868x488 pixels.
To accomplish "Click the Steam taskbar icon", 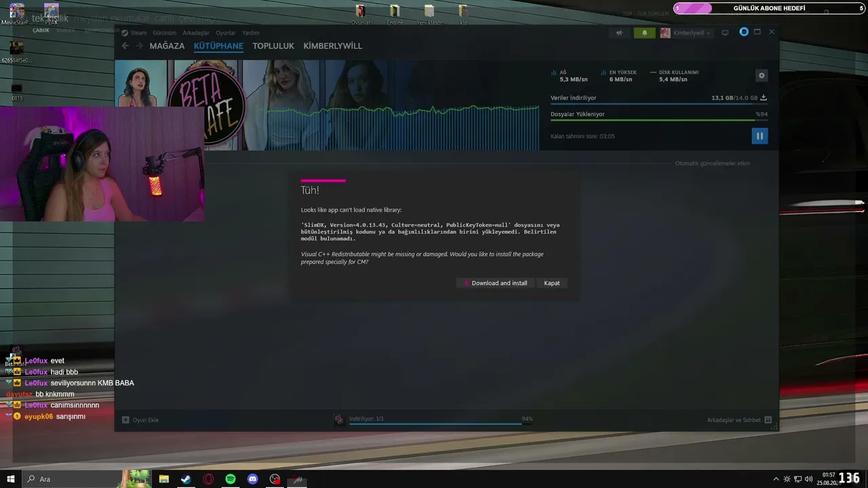I will (186, 479).
